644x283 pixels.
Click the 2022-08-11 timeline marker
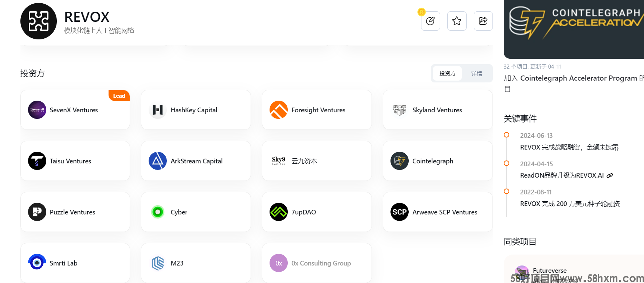[506, 191]
